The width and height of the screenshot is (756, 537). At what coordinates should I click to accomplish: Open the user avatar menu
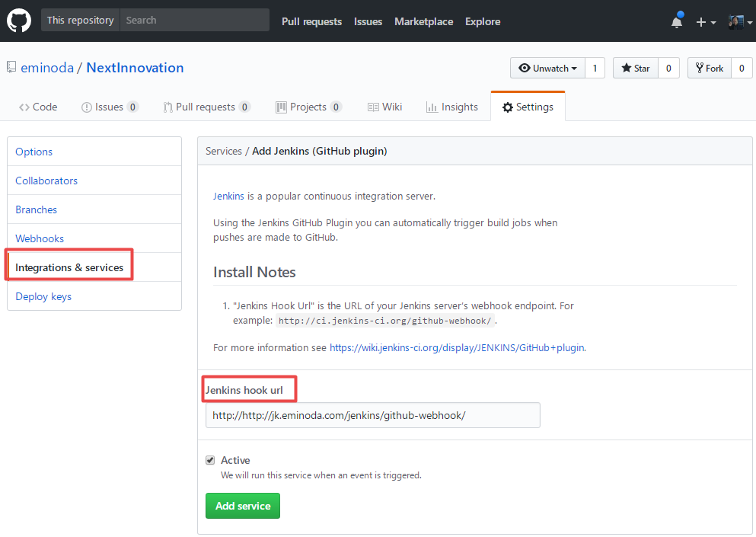pos(740,22)
